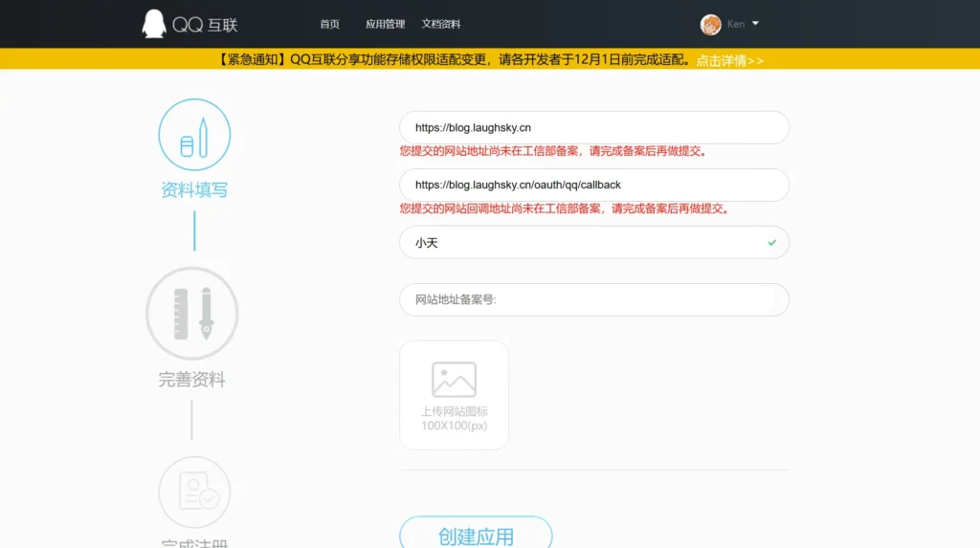Open the 文档资料 menu item
This screenshot has width=980, height=548.
coord(440,24)
